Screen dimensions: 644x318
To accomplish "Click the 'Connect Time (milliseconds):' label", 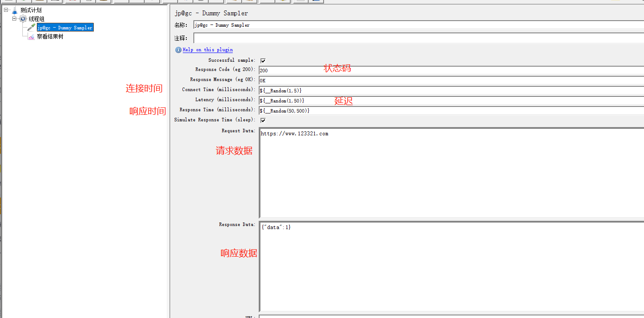I will (219, 90).
